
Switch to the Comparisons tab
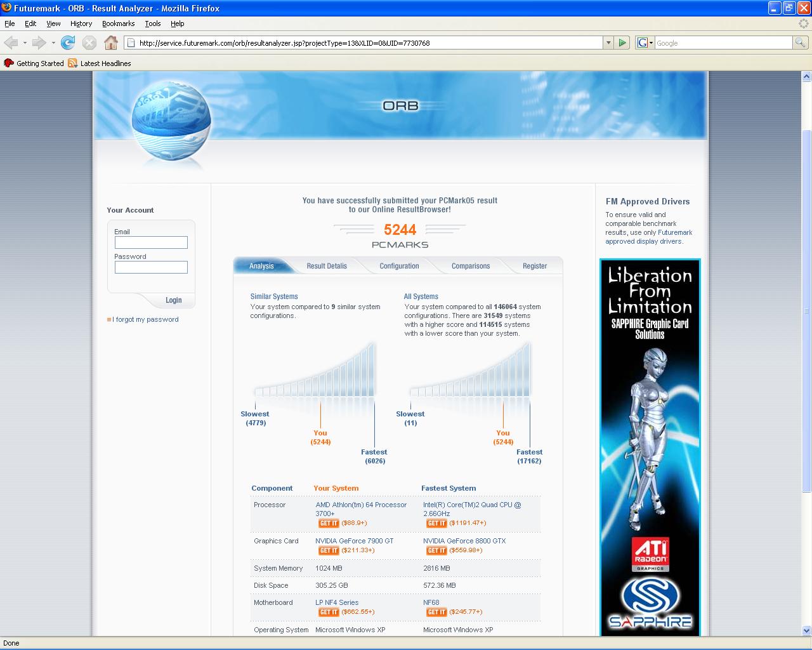pyautogui.click(x=471, y=266)
